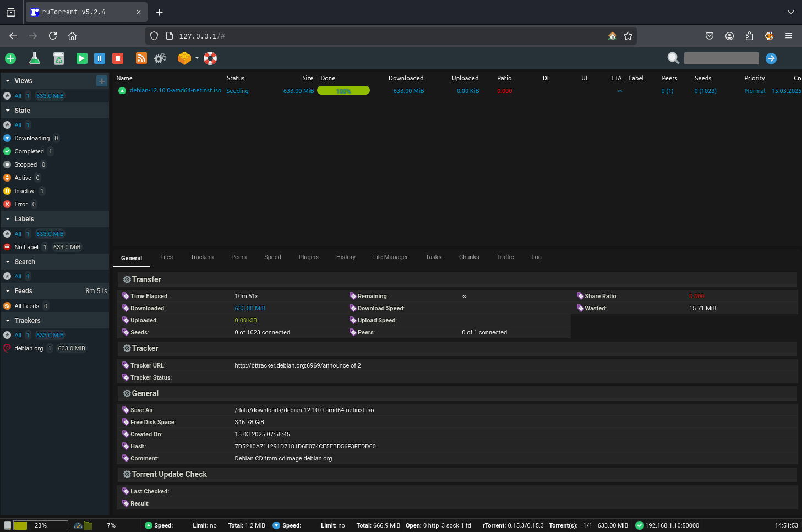
Task: Click the CPU load speedometer icon
Action: 78,525
